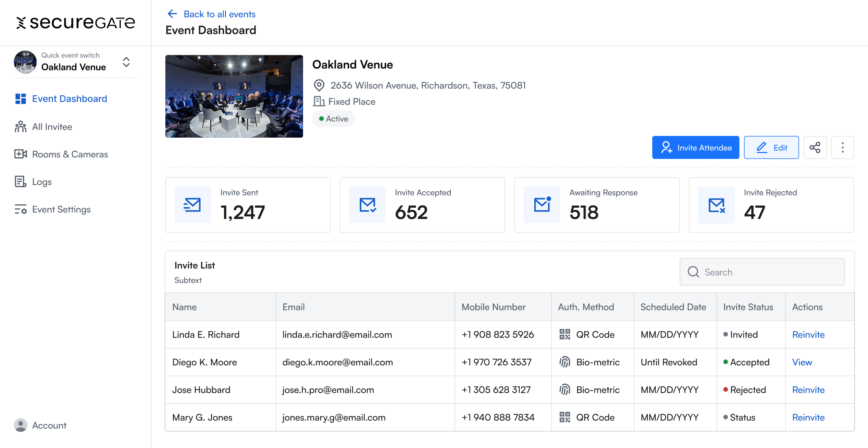Open the three-dot more options menu
This screenshot has height=448, width=868.
842,148
